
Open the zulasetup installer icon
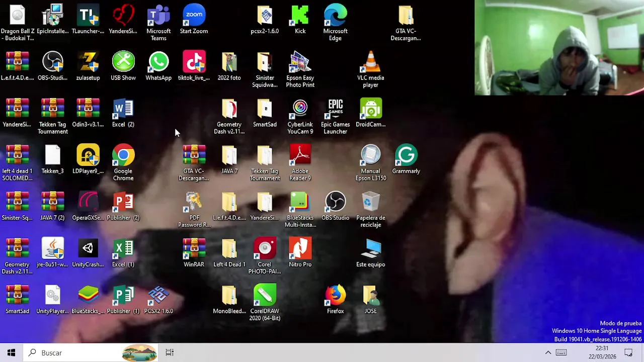pos(88,66)
